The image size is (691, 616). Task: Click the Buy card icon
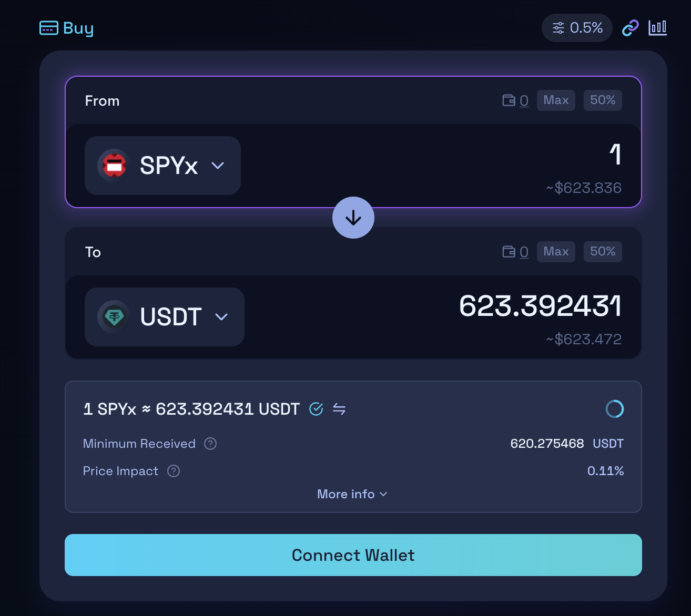tap(49, 28)
